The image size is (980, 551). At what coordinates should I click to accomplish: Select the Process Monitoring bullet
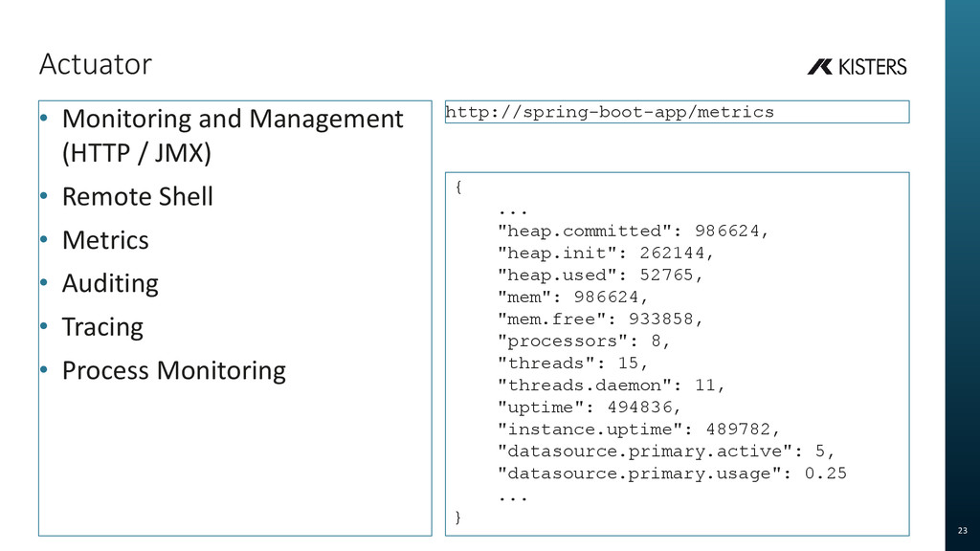[x=174, y=370]
